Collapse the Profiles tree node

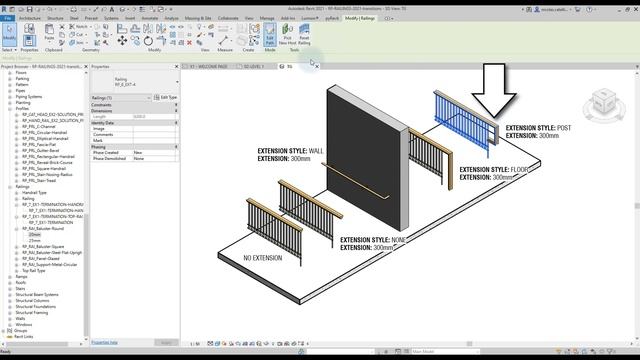point(10,109)
